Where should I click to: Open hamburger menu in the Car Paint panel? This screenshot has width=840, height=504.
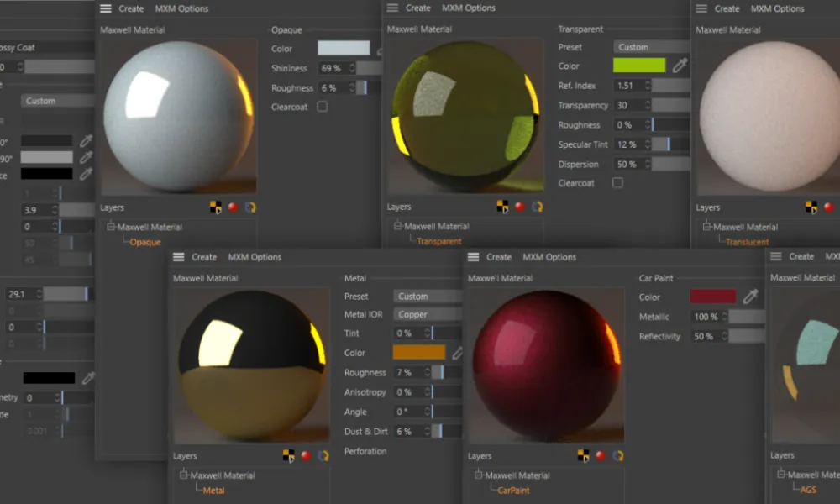click(473, 257)
